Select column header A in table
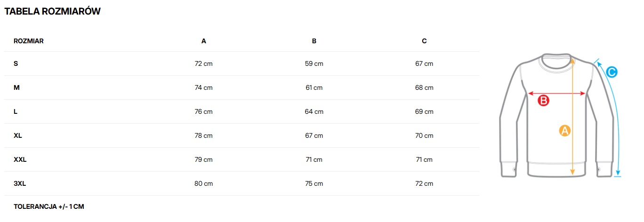Viewport: 644px width, 222px height. click(204, 41)
